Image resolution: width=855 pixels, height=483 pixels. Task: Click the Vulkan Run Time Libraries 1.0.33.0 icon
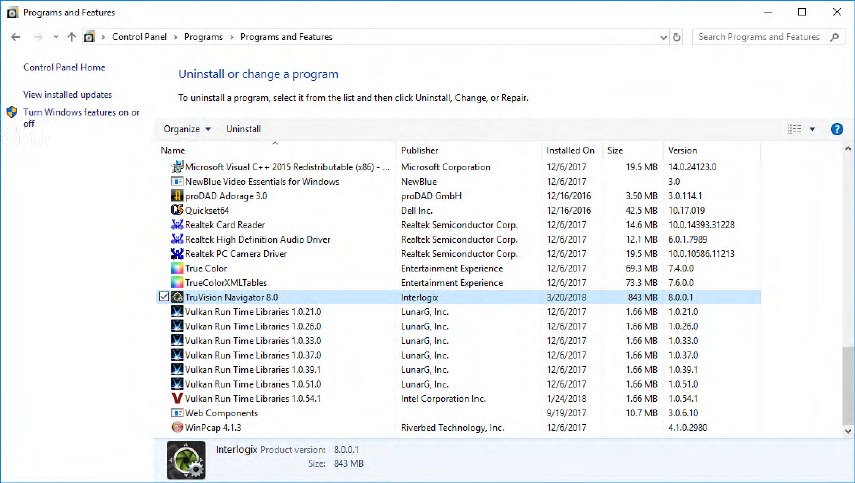[x=177, y=340]
